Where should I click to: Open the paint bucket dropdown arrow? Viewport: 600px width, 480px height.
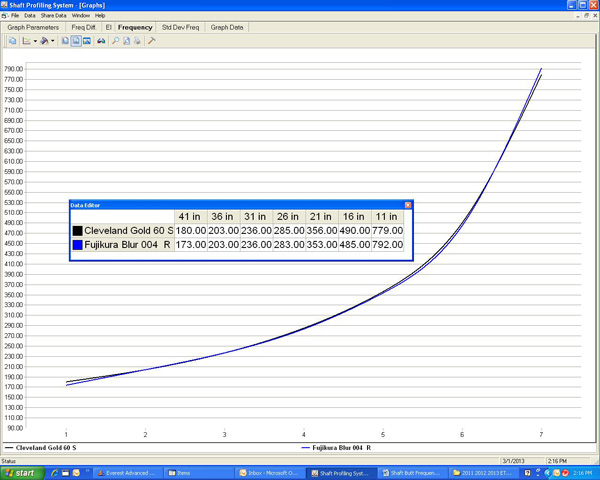[52, 41]
